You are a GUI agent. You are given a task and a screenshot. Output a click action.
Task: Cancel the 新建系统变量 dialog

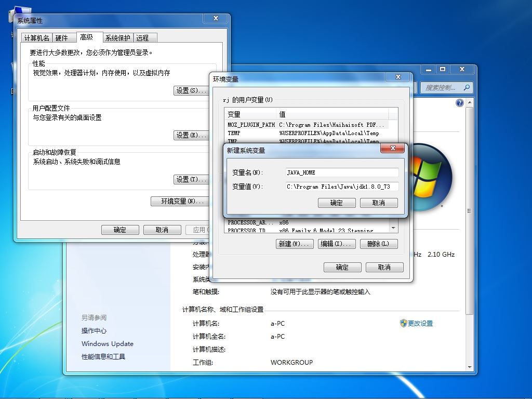(x=379, y=203)
